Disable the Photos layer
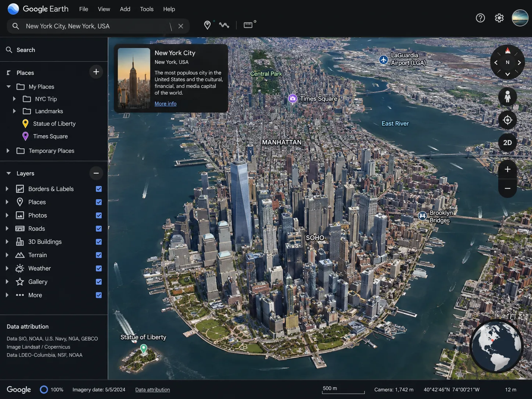Viewport: 532px width, 399px height. click(99, 215)
